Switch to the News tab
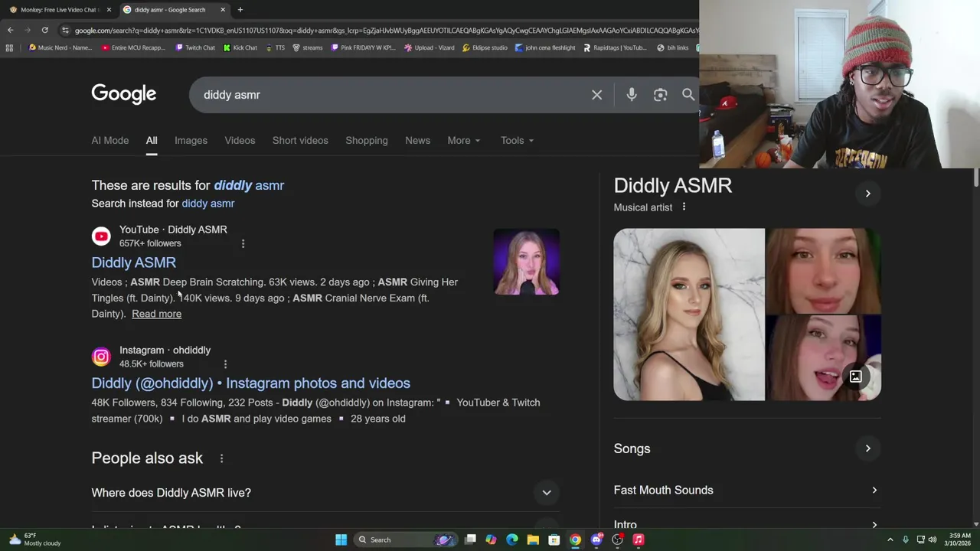This screenshot has height=551, width=980. (417, 140)
